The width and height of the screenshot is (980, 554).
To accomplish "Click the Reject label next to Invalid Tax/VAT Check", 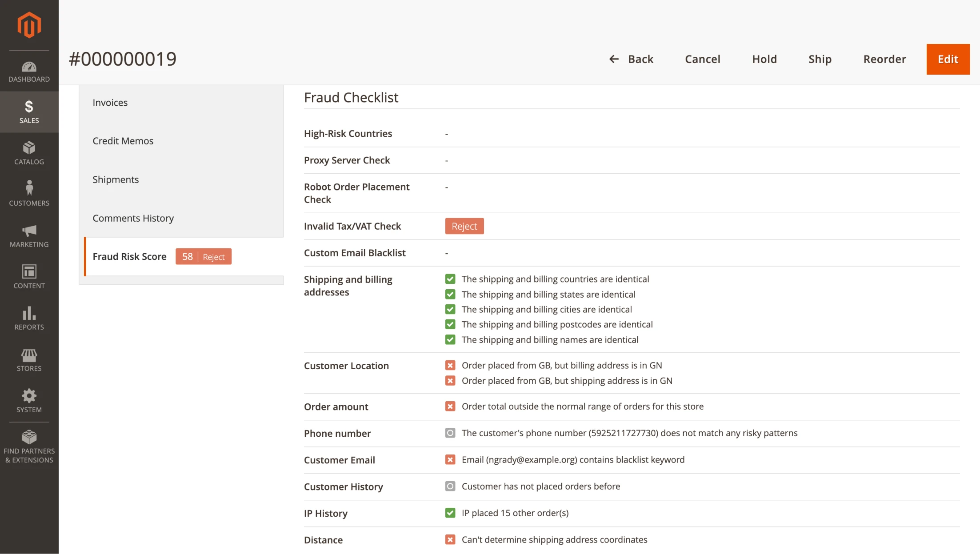I will [464, 226].
